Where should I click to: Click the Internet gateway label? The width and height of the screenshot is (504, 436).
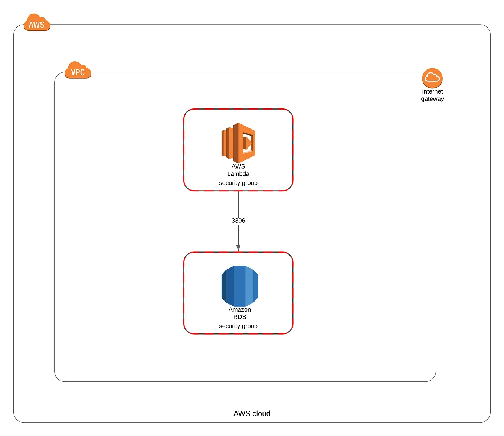click(432, 95)
